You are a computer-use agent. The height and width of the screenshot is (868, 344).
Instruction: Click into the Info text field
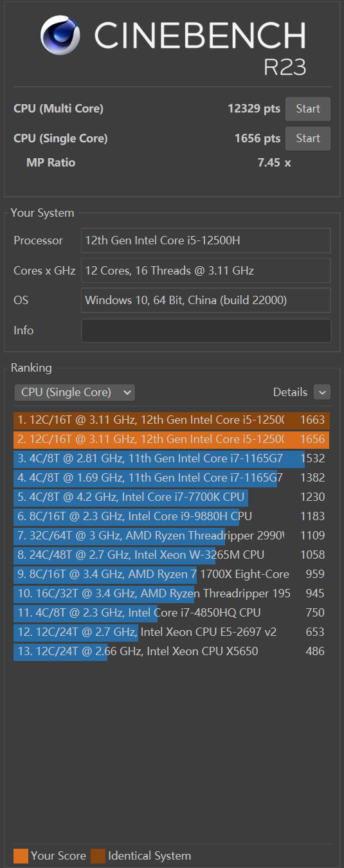[206, 330]
